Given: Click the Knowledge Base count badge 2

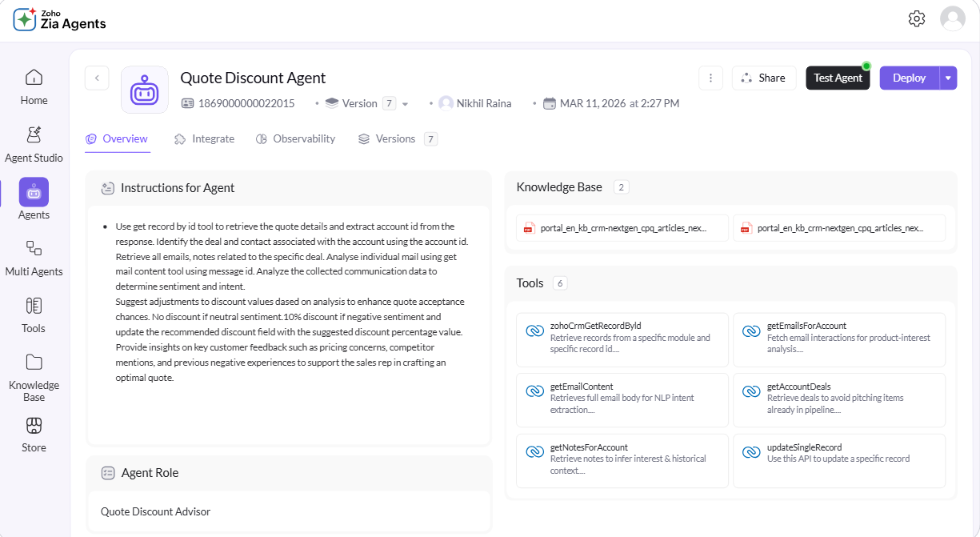Looking at the screenshot, I should click(622, 187).
